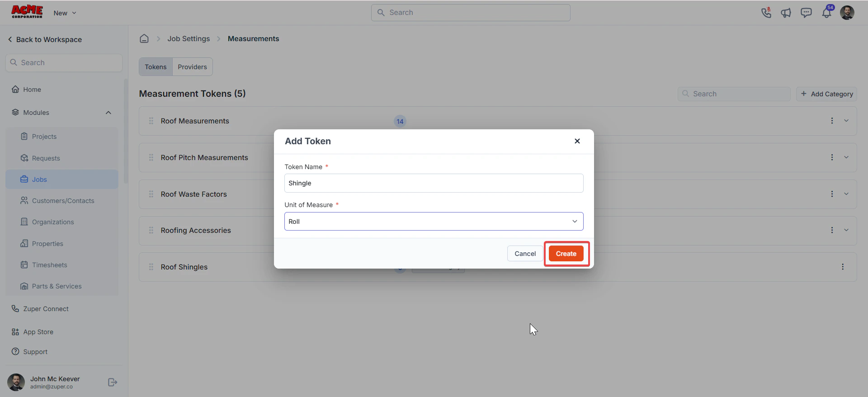The image size is (868, 397).
Task: Collapse the Modules section
Action: [x=108, y=113]
